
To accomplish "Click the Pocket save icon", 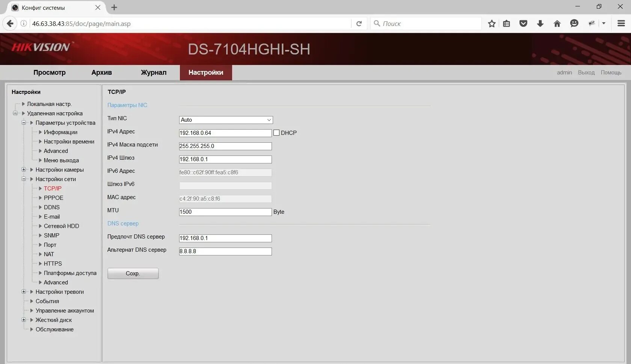I will pyautogui.click(x=523, y=24).
